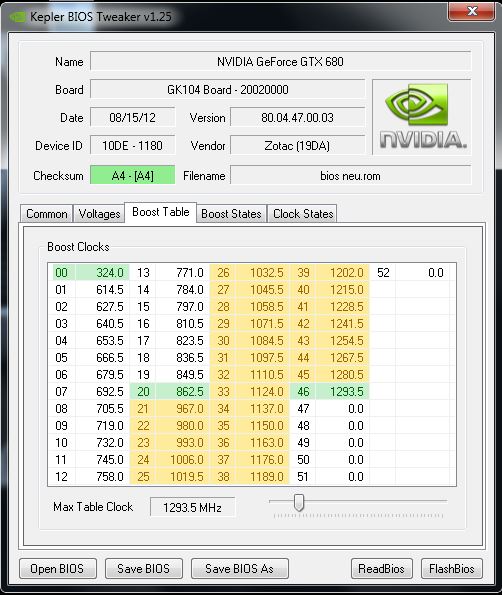Go to the Boost States tab
Viewport: 502px width, 595px height.
coord(231,214)
